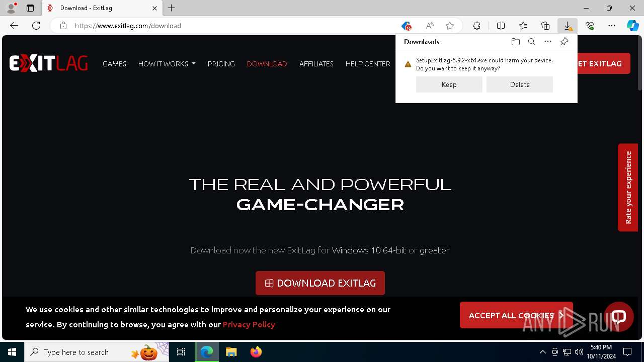The width and height of the screenshot is (644, 362).
Task: Open GAMES menu item
Action: [x=114, y=64]
